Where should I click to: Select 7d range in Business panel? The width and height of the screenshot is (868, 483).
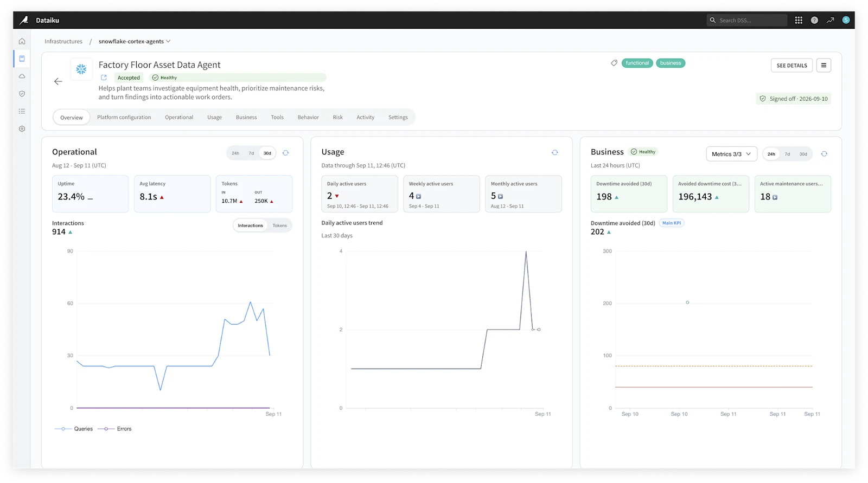[x=787, y=154]
